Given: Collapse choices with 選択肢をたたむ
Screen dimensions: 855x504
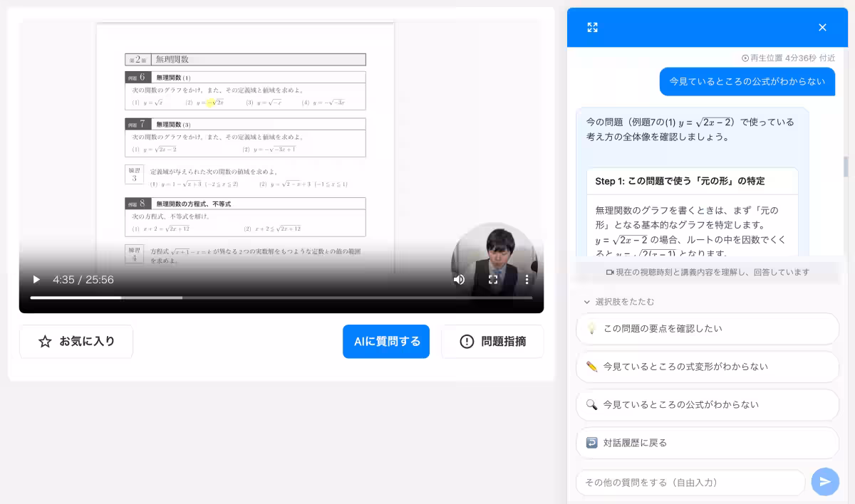Looking at the screenshot, I should tap(618, 302).
